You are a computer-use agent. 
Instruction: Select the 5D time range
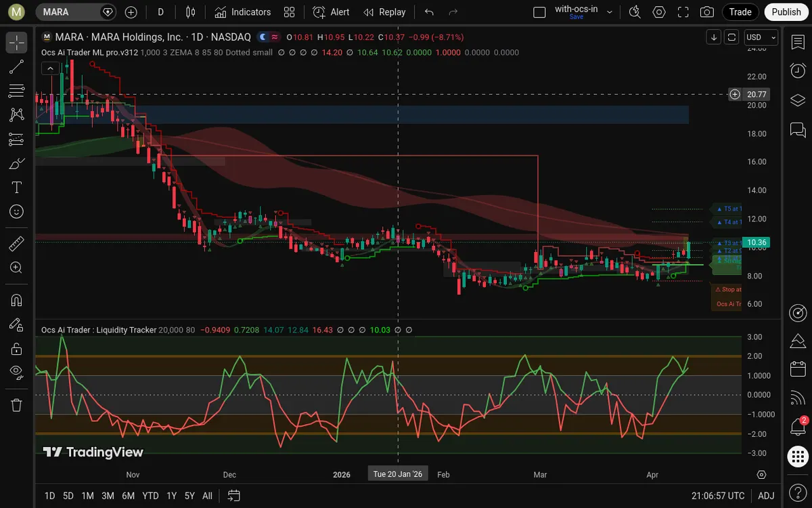68,496
